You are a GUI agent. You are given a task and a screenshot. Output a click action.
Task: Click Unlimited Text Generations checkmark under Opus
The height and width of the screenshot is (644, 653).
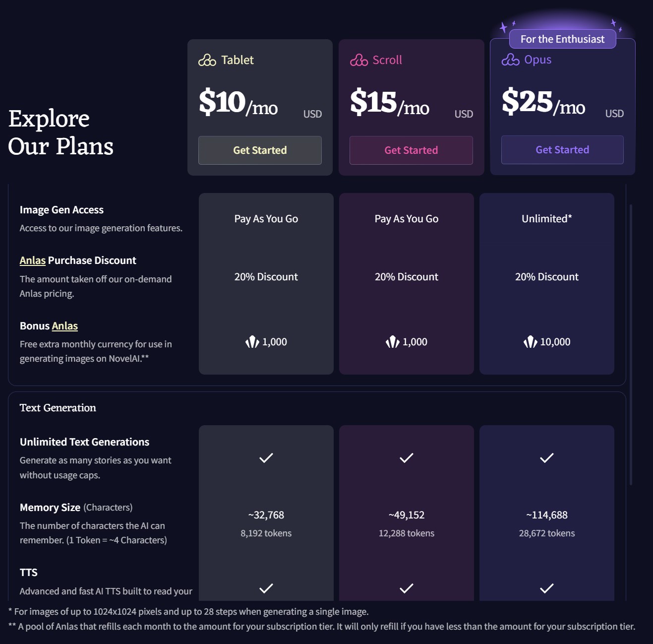546,458
